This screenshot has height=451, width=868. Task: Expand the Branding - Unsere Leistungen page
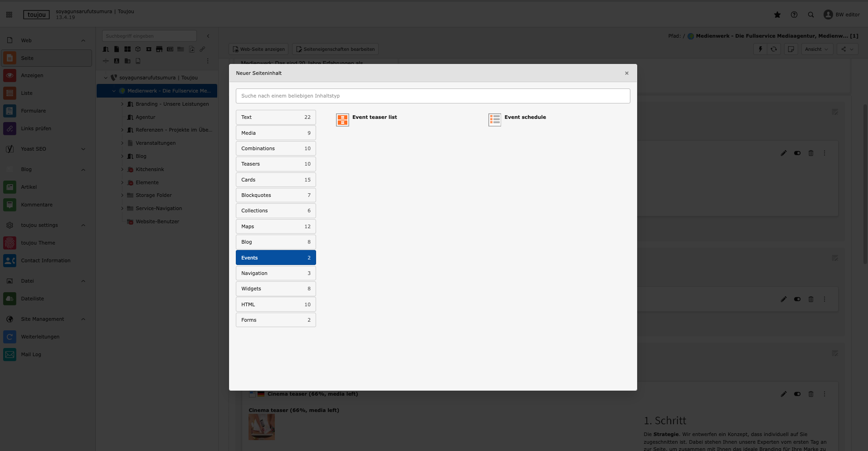click(122, 104)
